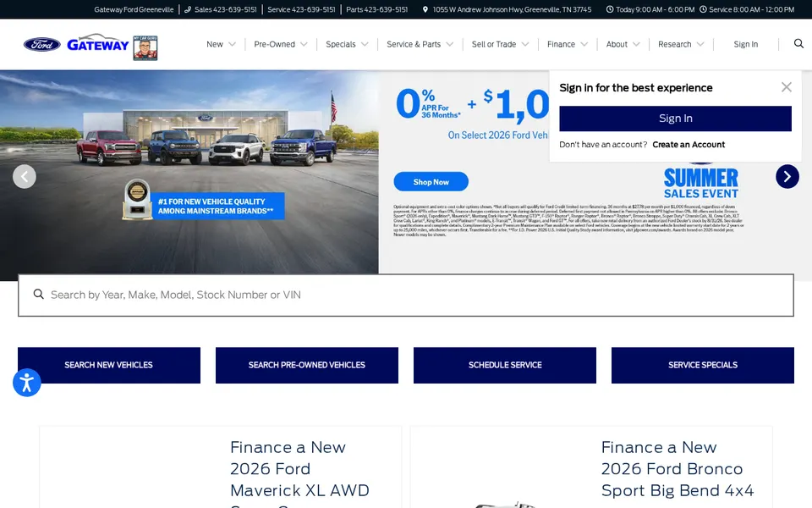Open the accessibility options widget
812x508 pixels.
[26, 383]
